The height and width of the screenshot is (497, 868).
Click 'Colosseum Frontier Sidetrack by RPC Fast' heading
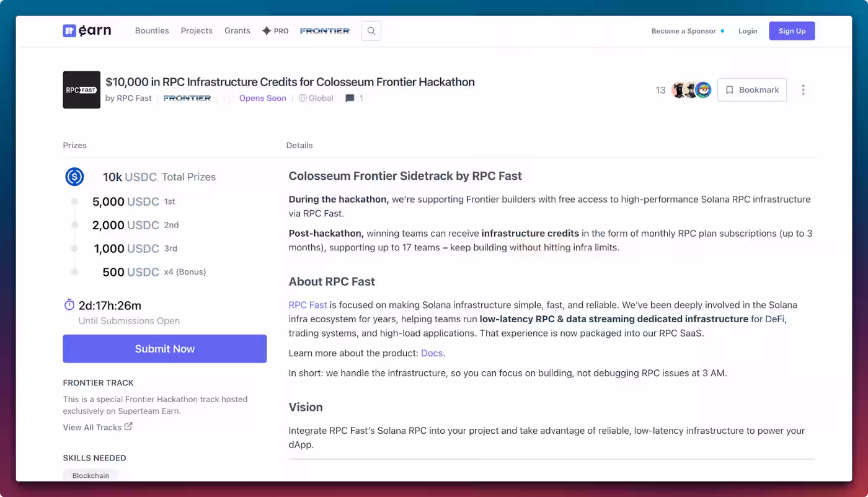point(405,176)
